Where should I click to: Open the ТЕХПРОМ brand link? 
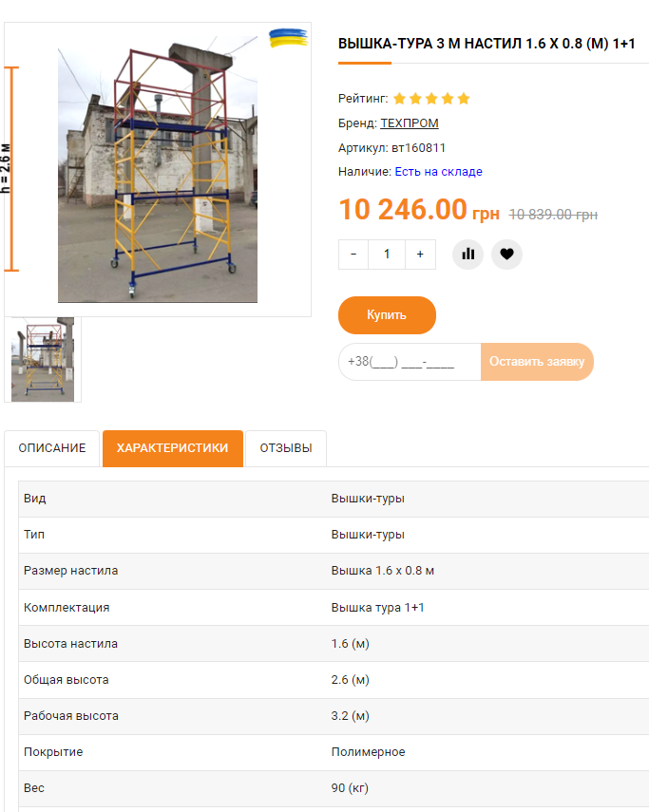coord(410,123)
